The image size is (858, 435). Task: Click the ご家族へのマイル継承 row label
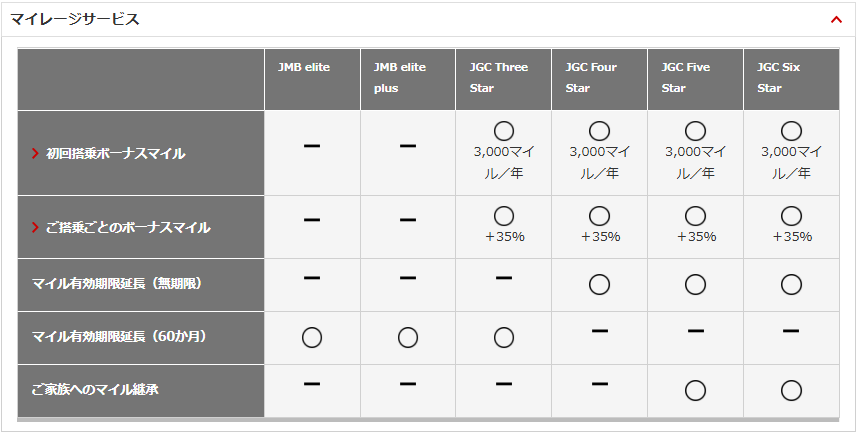click(95, 390)
